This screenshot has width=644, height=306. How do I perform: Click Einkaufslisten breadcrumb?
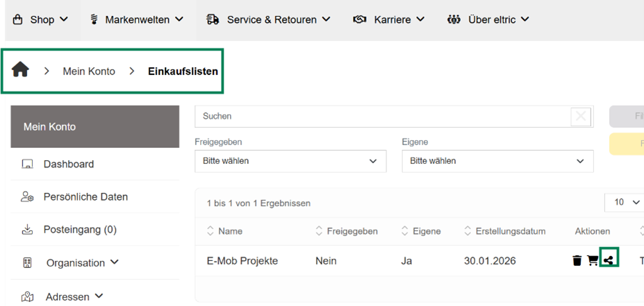coord(183,71)
